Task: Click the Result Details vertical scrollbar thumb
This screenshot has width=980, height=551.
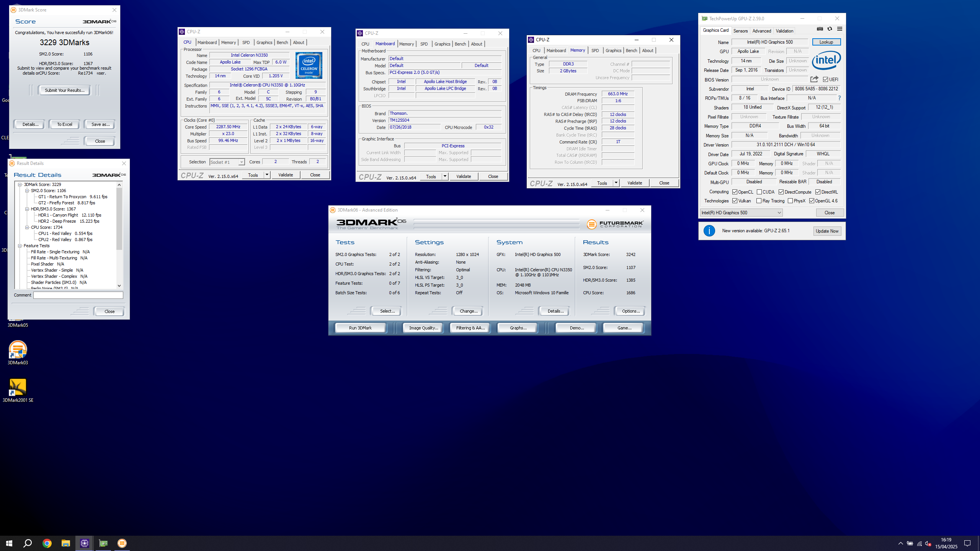Action: pos(119,219)
